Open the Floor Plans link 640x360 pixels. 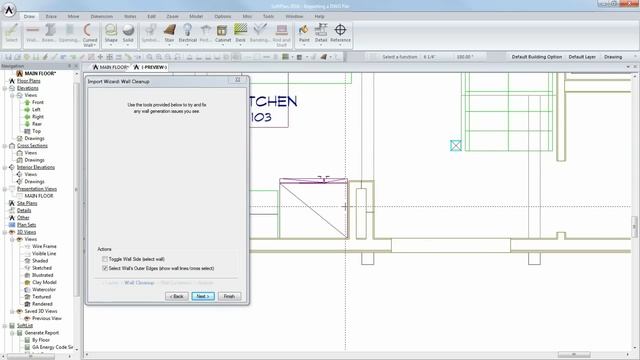[29, 81]
